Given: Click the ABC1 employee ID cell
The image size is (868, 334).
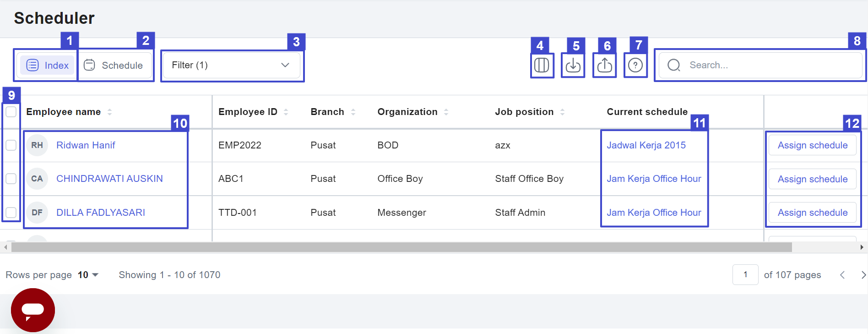Looking at the screenshot, I should tap(231, 179).
